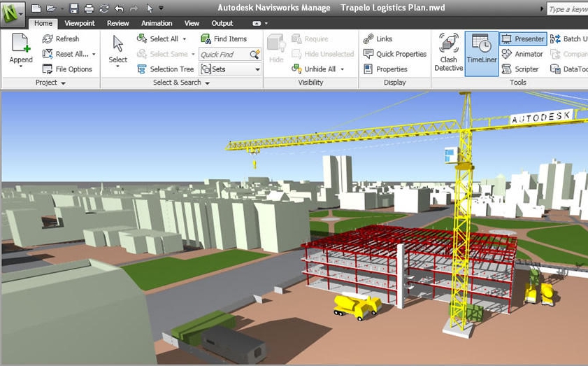
Task: Click the arrow left of keyword search
Action: tap(541, 8)
